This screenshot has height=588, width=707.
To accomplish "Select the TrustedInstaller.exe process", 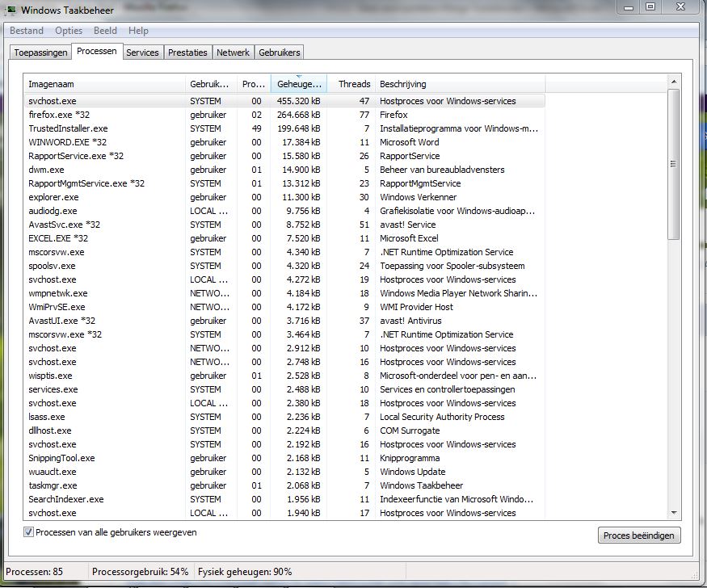I will click(x=284, y=128).
